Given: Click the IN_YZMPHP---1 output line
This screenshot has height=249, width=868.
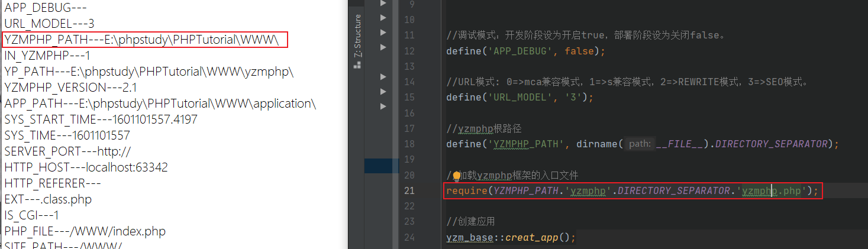Looking at the screenshot, I should pos(47,56).
